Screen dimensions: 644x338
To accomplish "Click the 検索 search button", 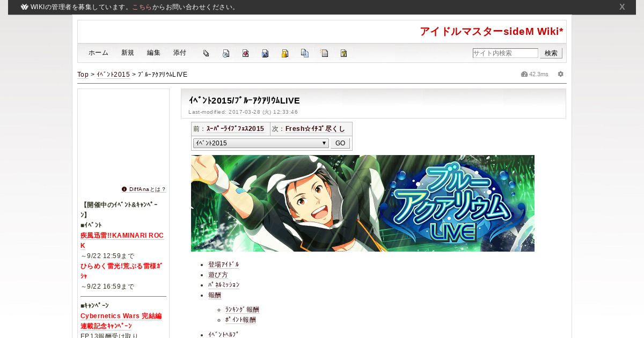I will [x=551, y=53].
